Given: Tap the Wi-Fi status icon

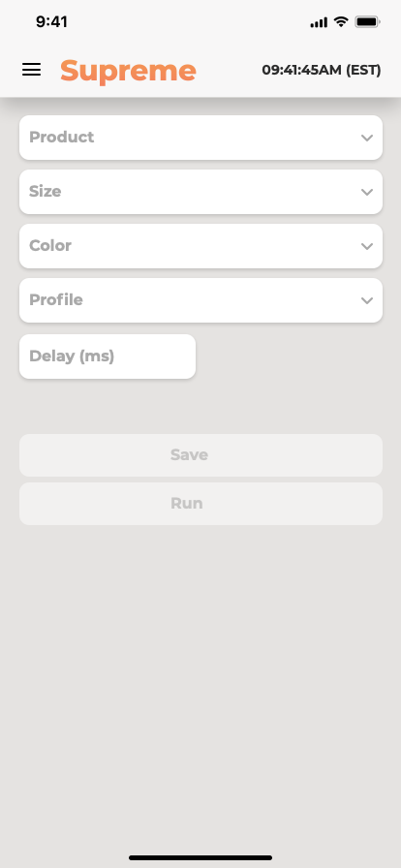Looking at the screenshot, I should click(x=341, y=22).
